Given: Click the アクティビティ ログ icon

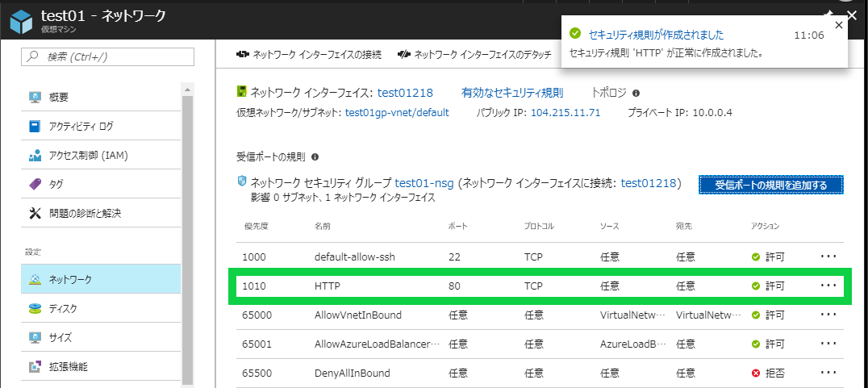Looking at the screenshot, I should 35,127.
